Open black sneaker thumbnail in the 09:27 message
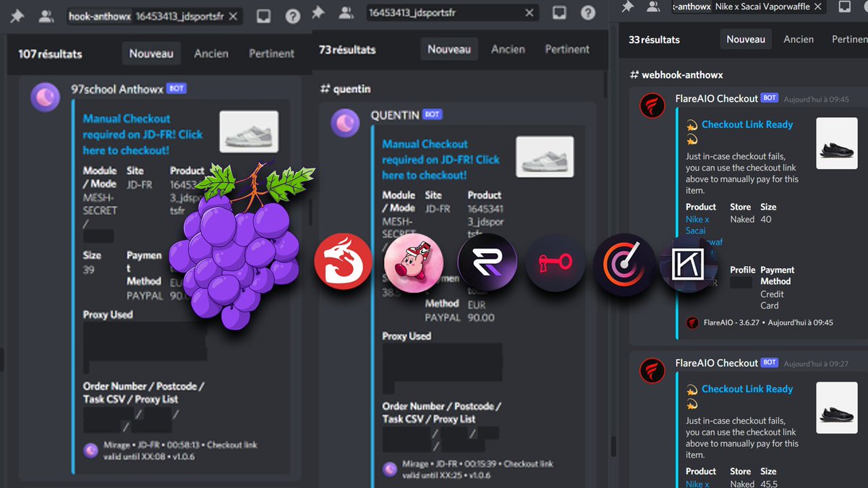Viewport: 868px width, 488px height. point(836,408)
